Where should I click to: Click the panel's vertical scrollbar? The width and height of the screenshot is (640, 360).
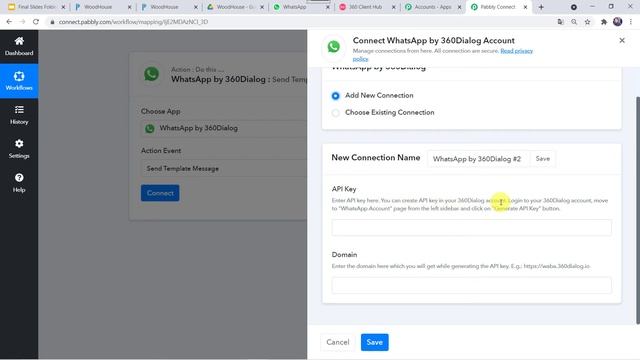point(637,210)
